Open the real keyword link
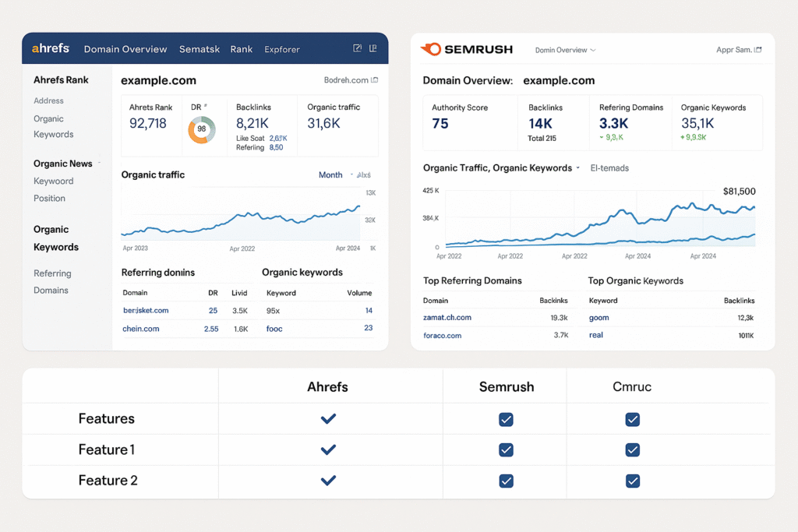The height and width of the screenshot is (532, 798). coord(596,335)
